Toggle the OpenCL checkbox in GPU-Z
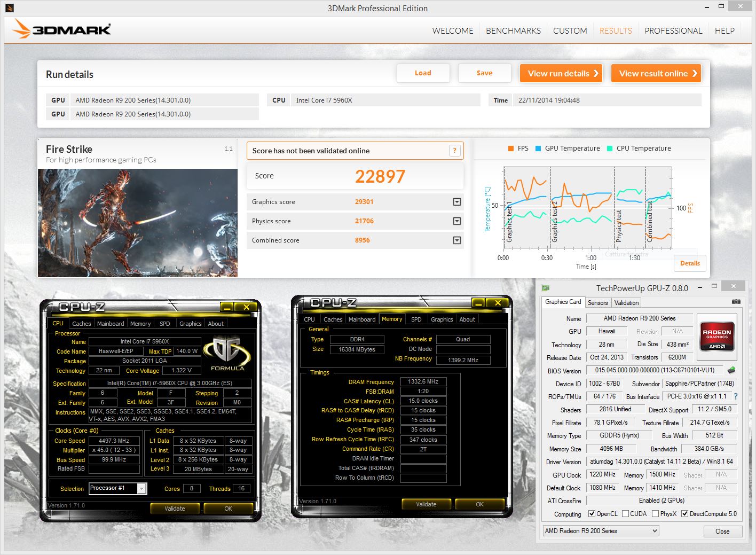 point(592,514)
